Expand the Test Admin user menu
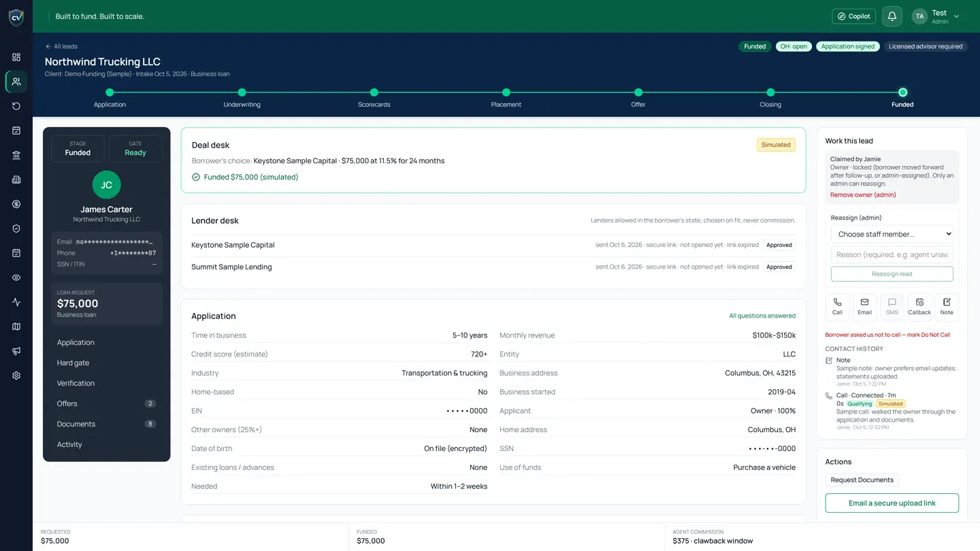980x551 pixels. pyautogui.click(x=936, y=16)
